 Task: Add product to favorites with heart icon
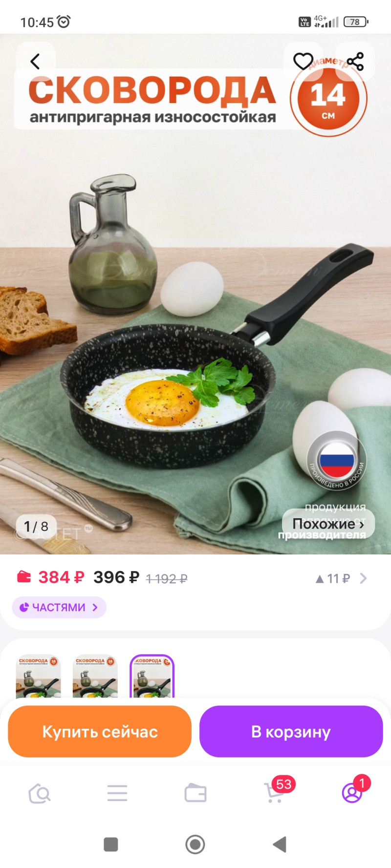(x=303, y=62)
